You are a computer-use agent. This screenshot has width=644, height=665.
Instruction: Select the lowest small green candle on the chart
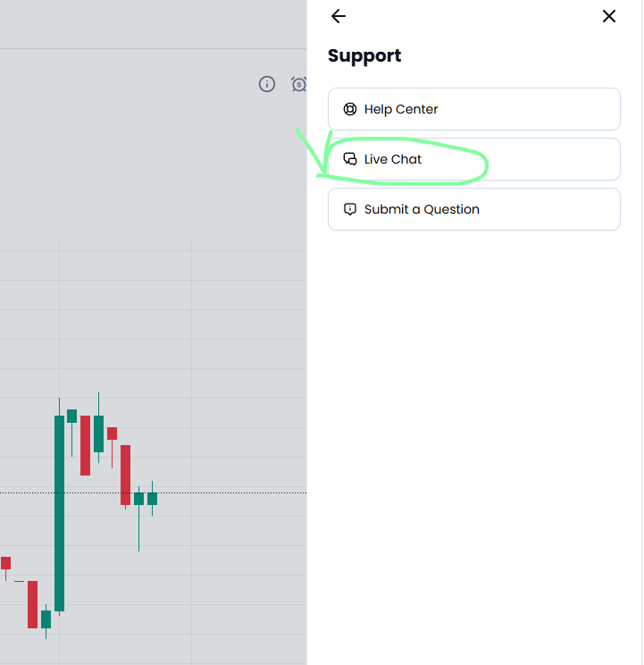pyautogui.click(x=46, y=619)
